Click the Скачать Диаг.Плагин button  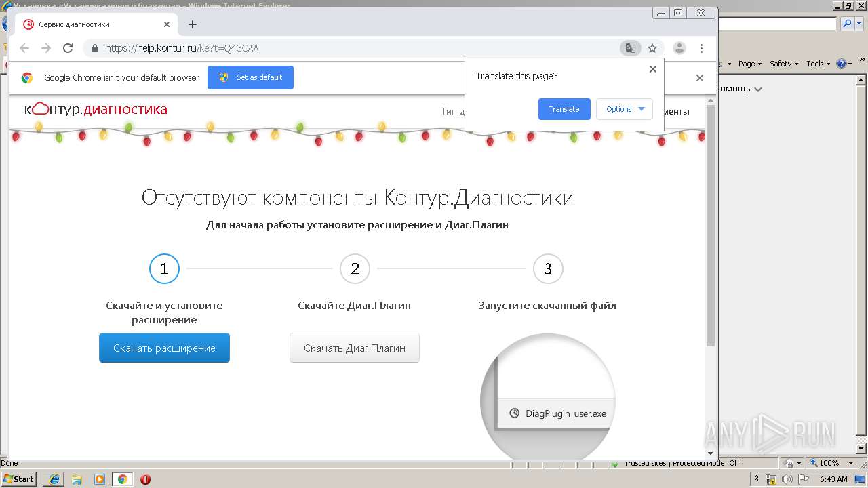click(x=355, y=348)
